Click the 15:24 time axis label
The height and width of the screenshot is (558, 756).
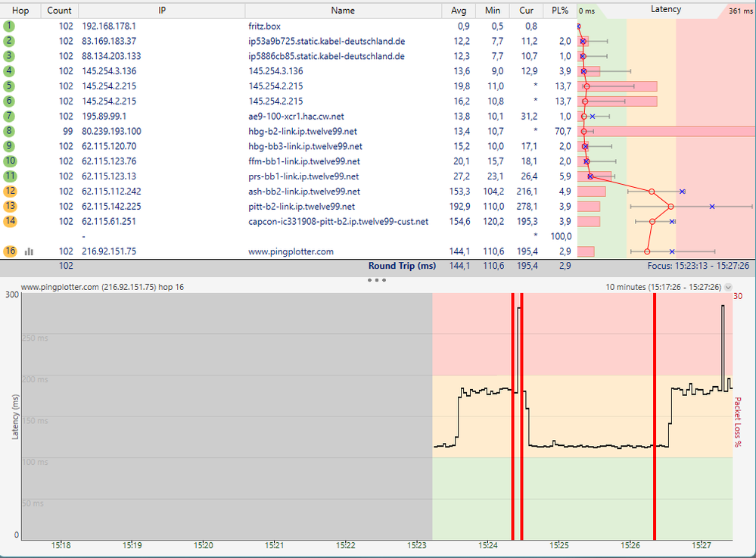[x=488, y=545]
